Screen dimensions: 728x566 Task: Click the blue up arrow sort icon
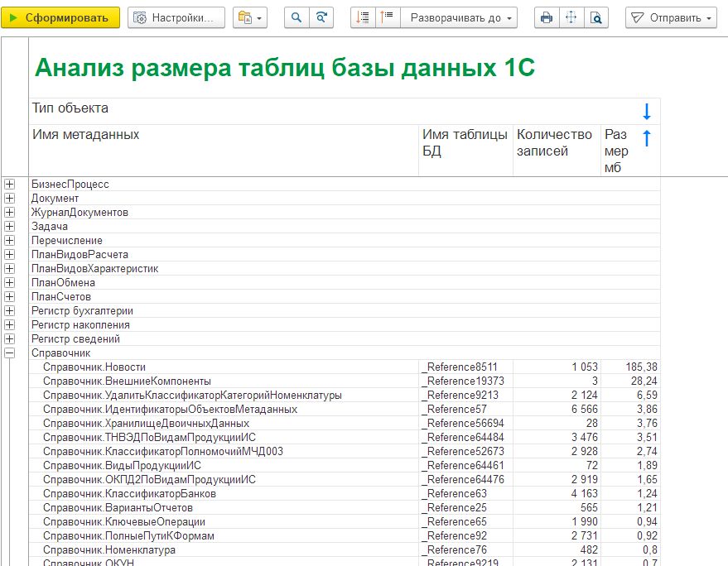[x=646, y=138]
